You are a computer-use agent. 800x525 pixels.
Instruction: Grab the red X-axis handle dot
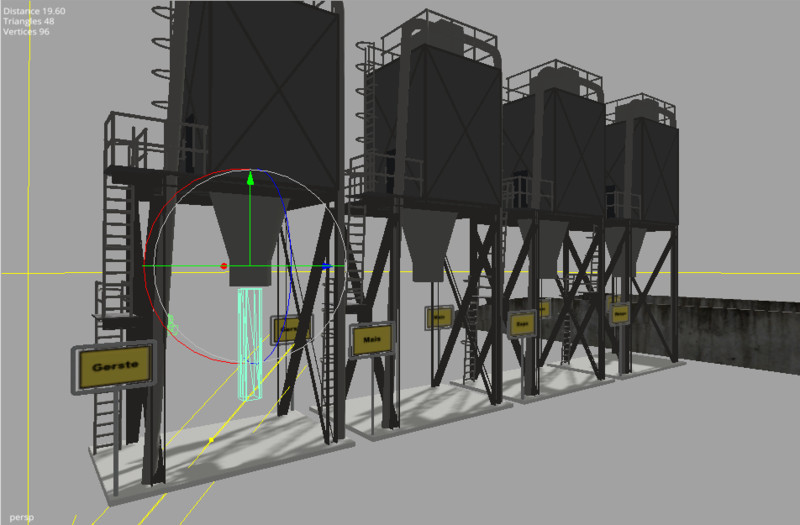(224, 266)
